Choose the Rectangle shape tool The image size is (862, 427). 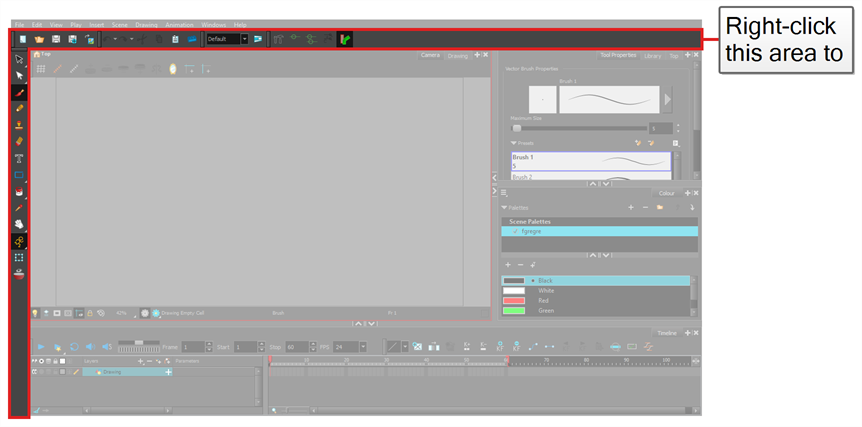[19, 175]
